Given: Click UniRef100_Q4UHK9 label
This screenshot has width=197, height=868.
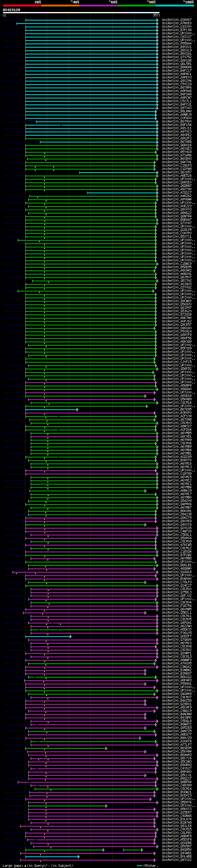Looking at the screenshot, I should (x=177, y=694).
